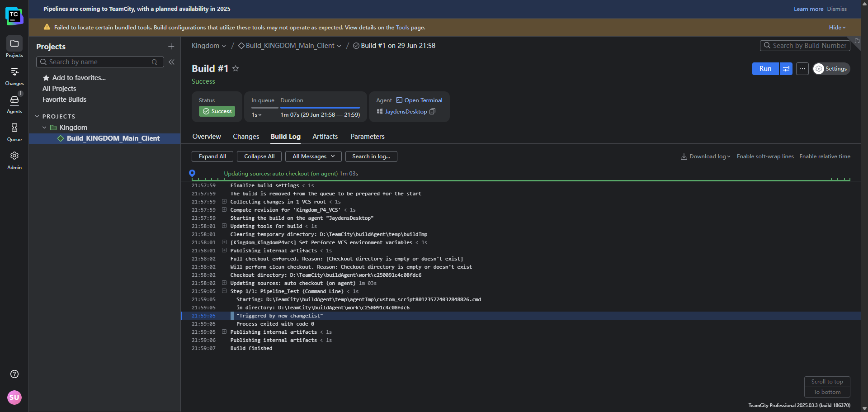Image resolution: width=868 pixels, height=412 pixels.
Task: Star Build #1 as favorite
Action: pos(236,69)
